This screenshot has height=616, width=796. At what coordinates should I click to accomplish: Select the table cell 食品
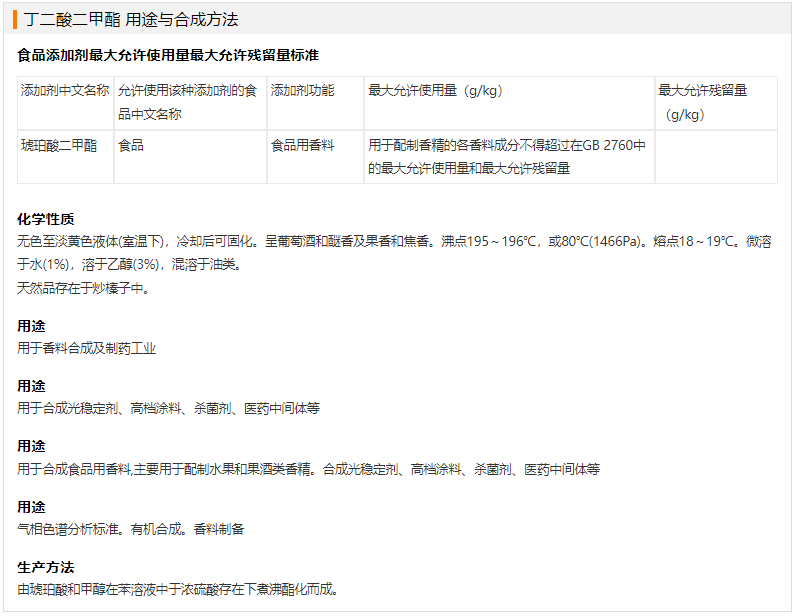pyautogui.click(x=131, y=145)
